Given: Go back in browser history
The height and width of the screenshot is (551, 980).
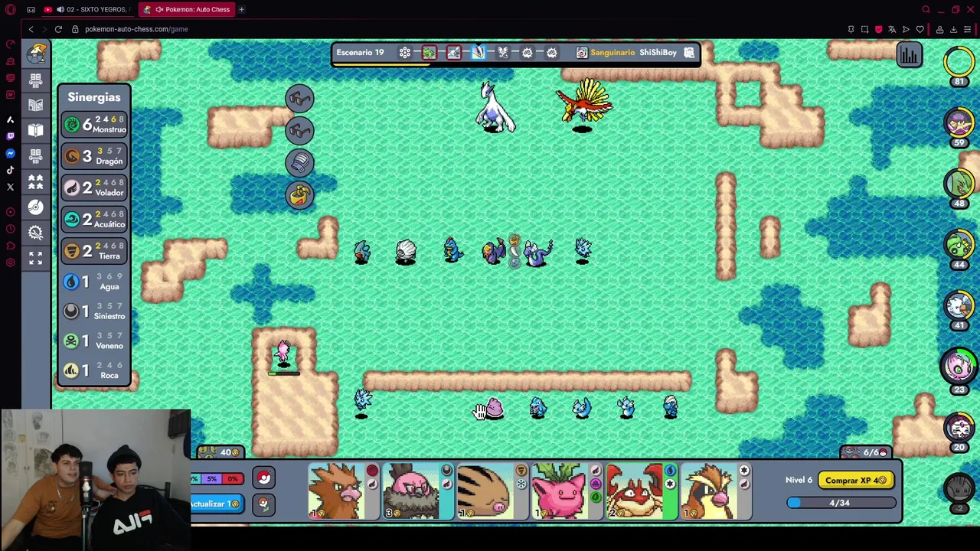Looking at the screenshot, I should point(31,29).
